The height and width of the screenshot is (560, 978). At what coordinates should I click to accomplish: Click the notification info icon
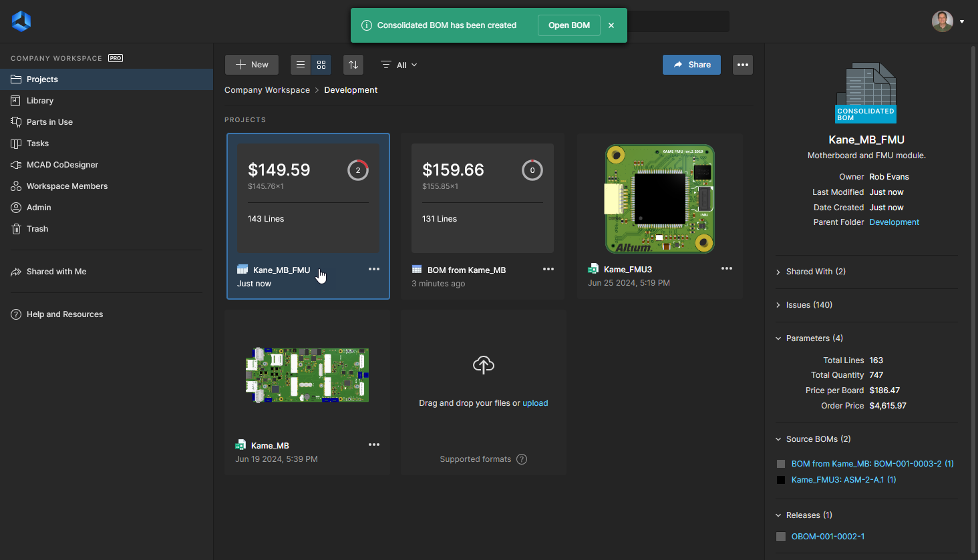[367, 25]
